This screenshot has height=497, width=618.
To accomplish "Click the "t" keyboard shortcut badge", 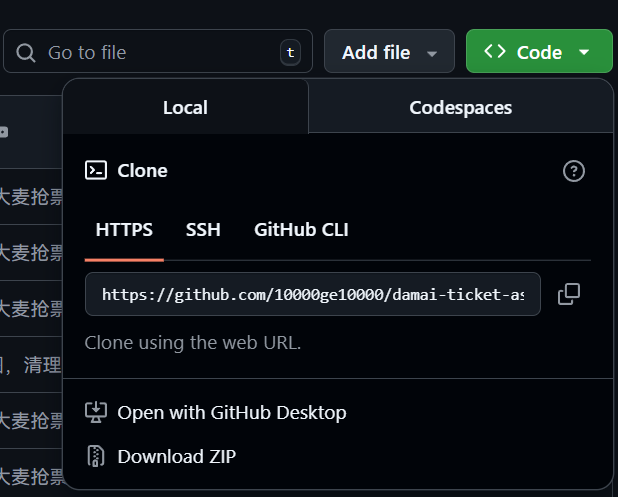I will (290, 52).
